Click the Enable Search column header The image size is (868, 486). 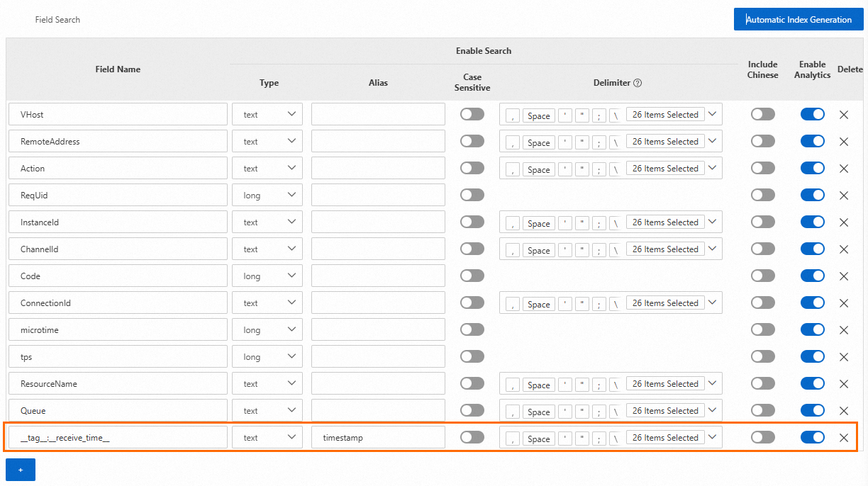484,51
